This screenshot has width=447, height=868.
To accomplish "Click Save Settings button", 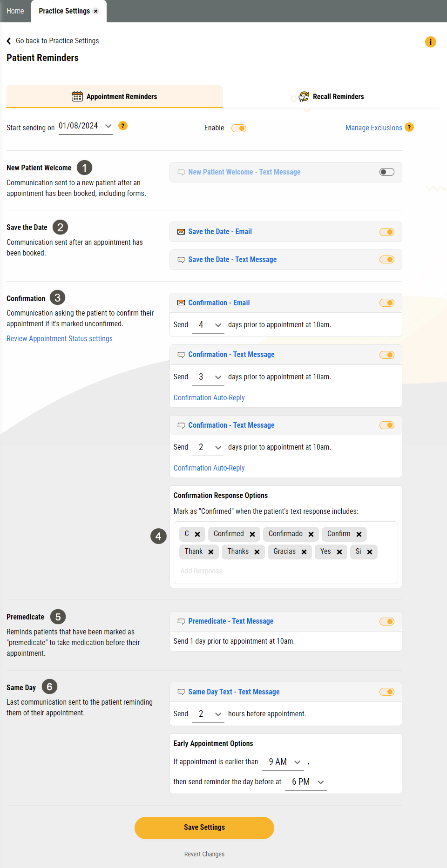I will coord(204,828).
